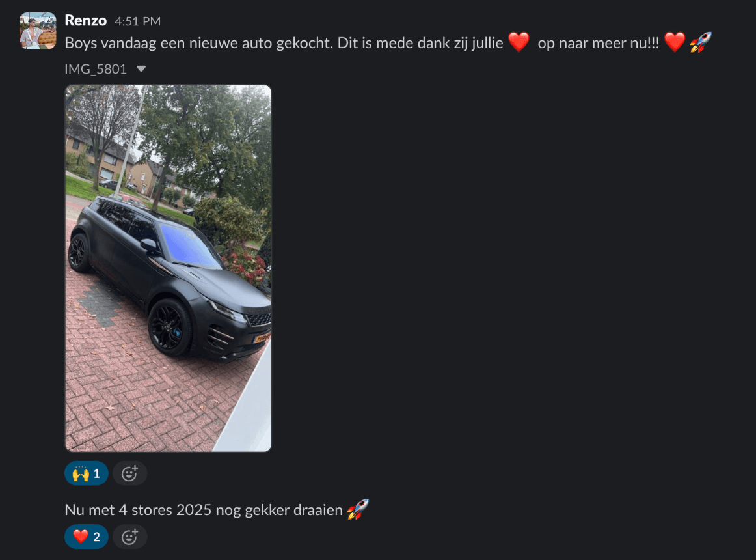Click the Renzo sender name
Screen dimensions: 756x560
pos(85,21)
